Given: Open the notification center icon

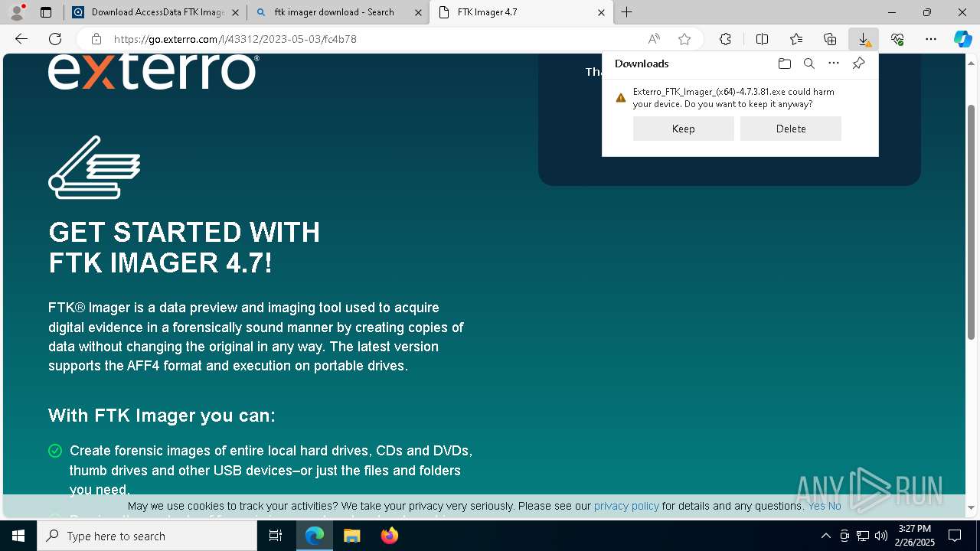Looking at the screenshot, I should (x=955, y=536).
